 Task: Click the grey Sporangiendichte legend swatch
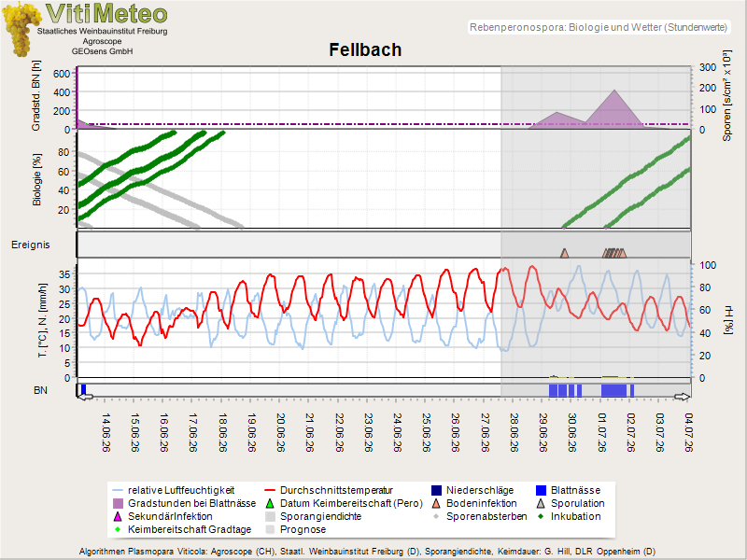tap(270, 516)
